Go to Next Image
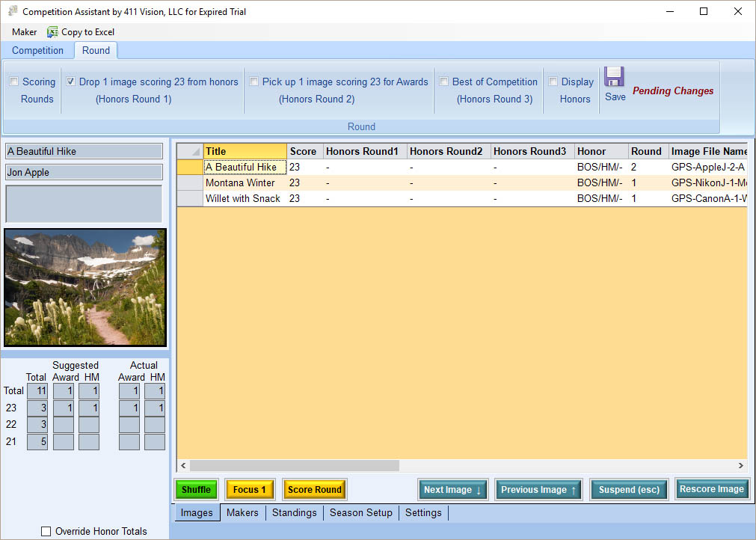The image size is (756, 540). [x=452, y=490]
